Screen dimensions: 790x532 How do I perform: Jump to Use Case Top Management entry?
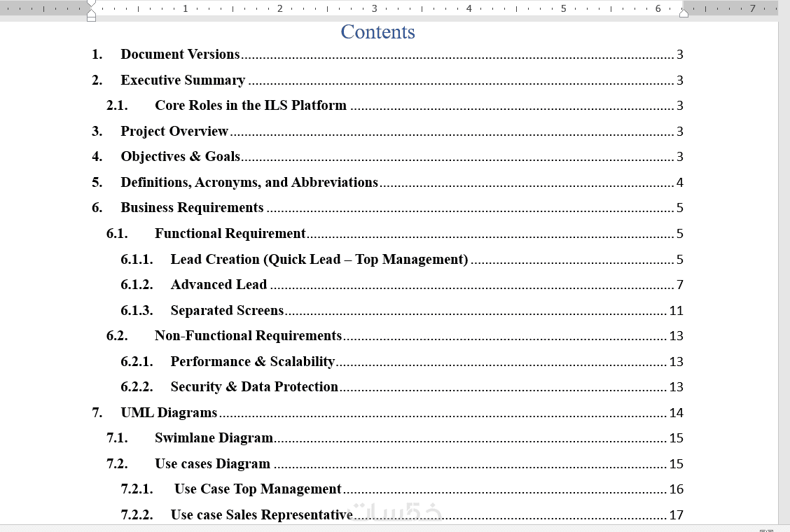[401, 489]
